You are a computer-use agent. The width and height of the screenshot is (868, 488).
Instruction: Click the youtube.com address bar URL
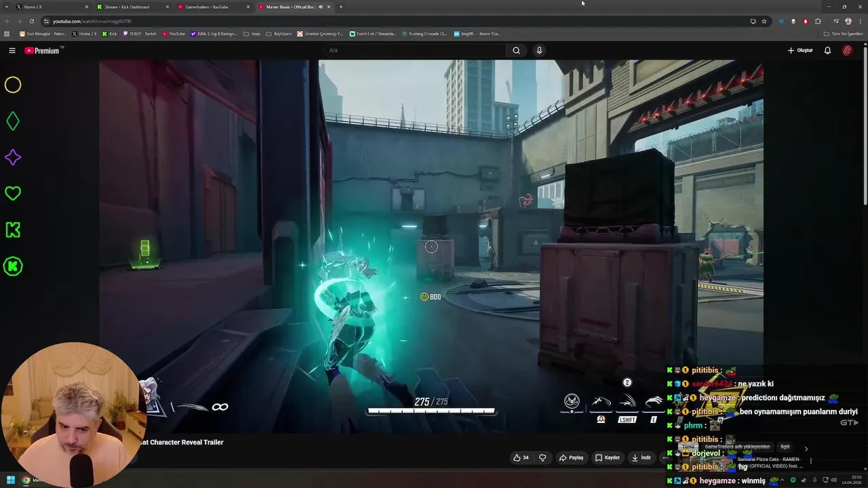(x=92, y=21)
